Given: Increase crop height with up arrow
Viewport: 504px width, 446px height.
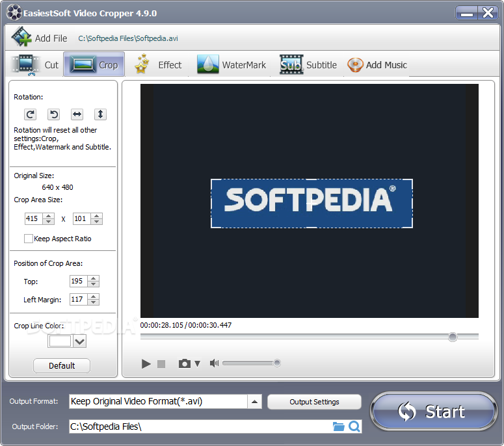Looking at the screenshot, I should coord(96,216).
